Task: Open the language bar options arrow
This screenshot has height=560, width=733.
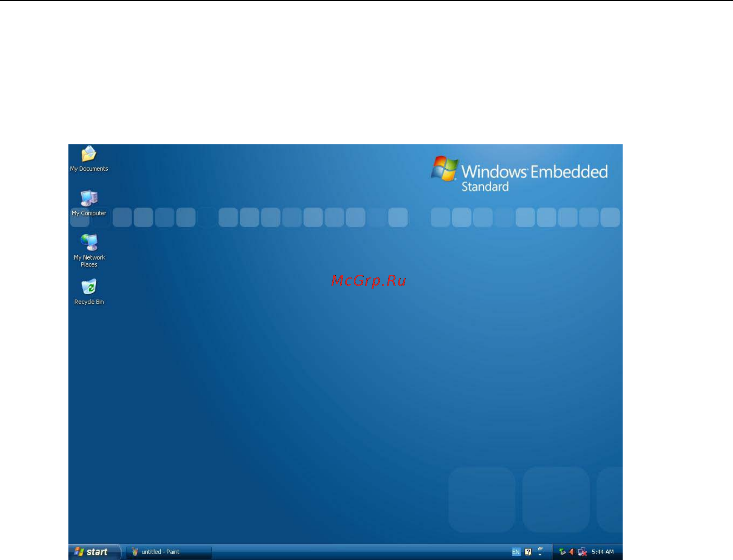Action: (540, 555)
